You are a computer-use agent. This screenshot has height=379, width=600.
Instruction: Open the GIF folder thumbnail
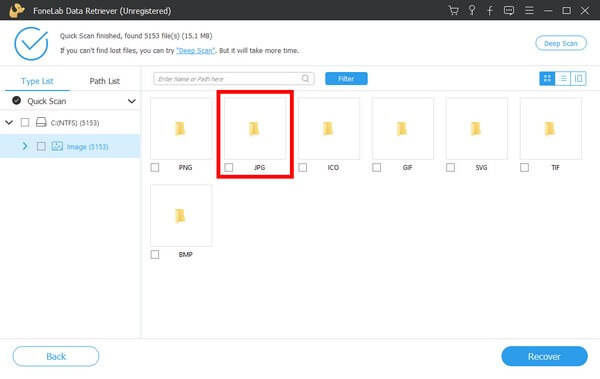point(403,128)
